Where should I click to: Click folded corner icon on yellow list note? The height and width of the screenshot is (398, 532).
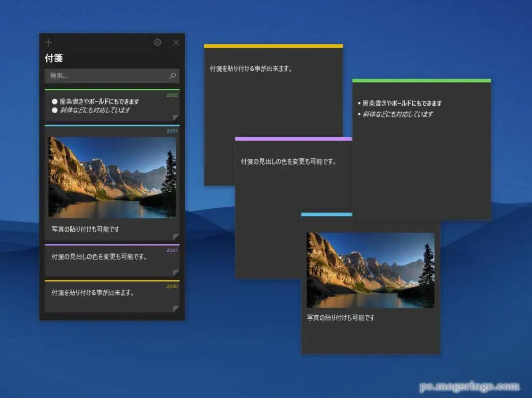click(x=176, y=309)
